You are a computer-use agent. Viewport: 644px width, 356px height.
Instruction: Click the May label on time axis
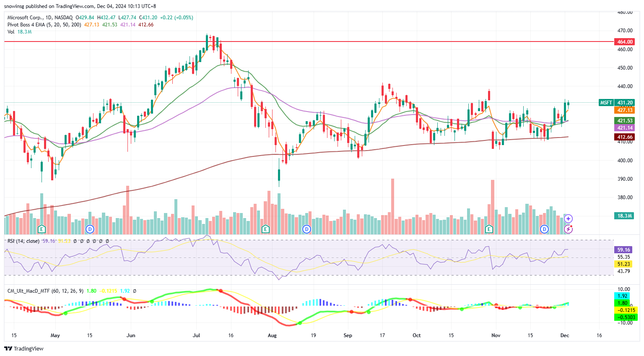(55, 335)
